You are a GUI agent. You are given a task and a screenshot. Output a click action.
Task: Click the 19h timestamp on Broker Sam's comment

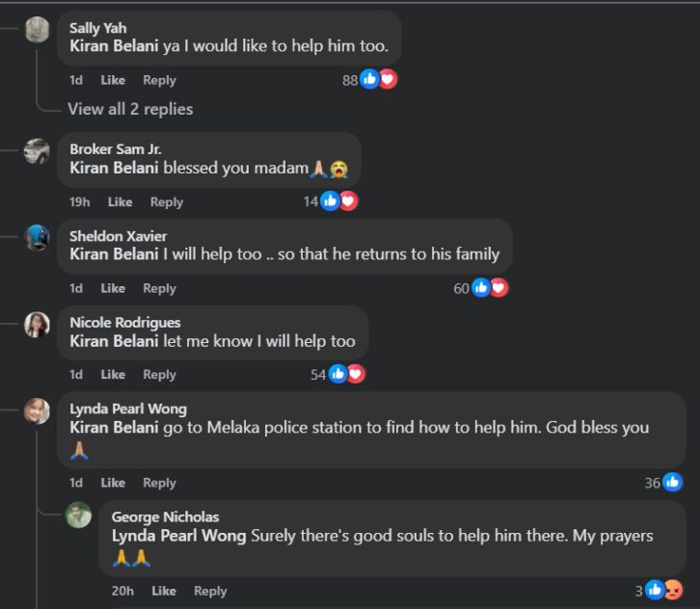coord(80,202)
